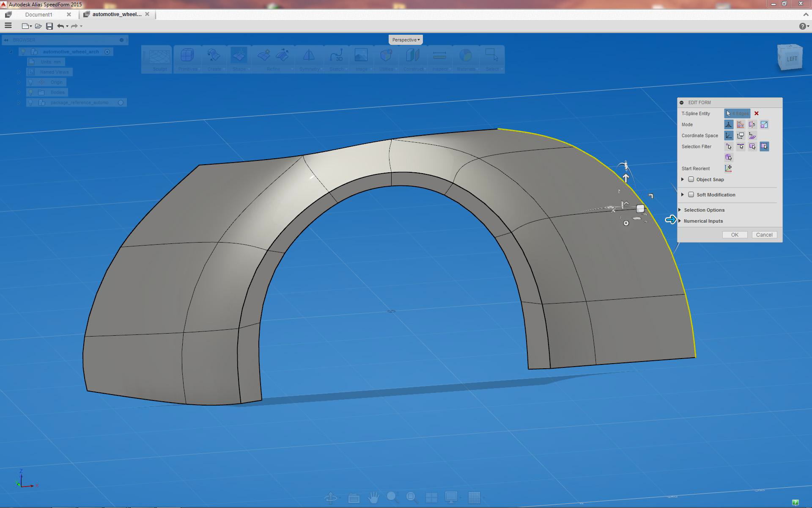Viewport: 812px width, 508px height.
Task: Toggle visibility bulb of Bodies folder
Action: (x=30, y=92)
